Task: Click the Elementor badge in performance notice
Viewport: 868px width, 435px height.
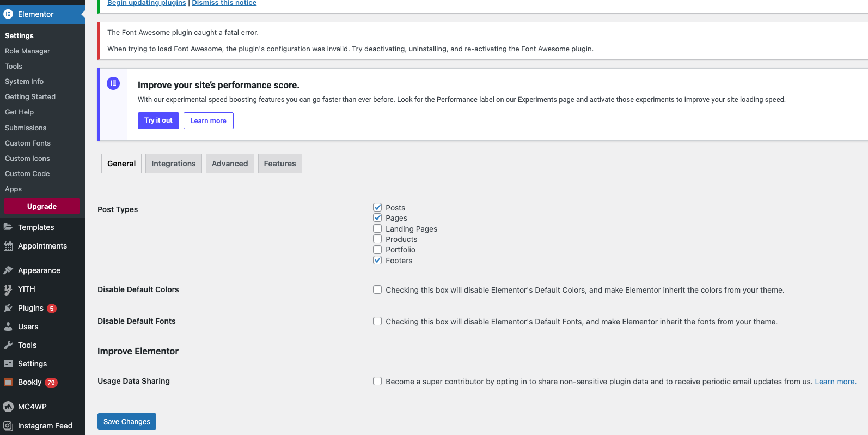Action: click(113, 83)
